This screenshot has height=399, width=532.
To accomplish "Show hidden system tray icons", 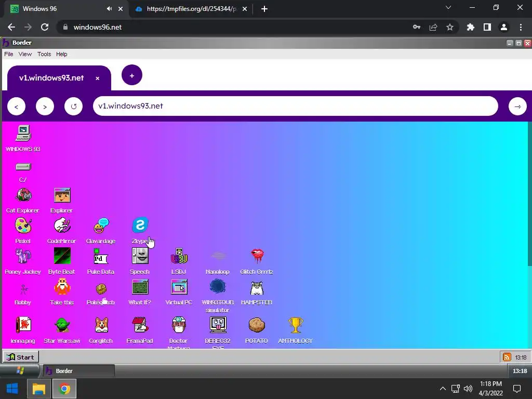I will [x=443, y=389].
